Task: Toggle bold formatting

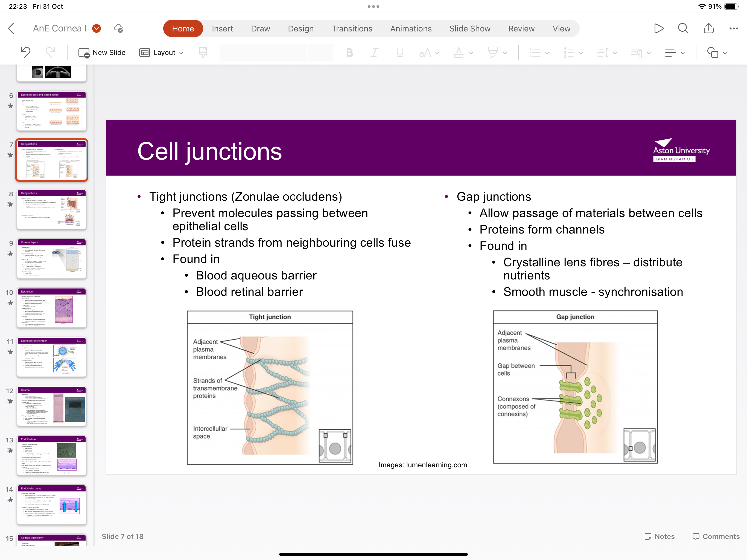Action: coord(349,53)
